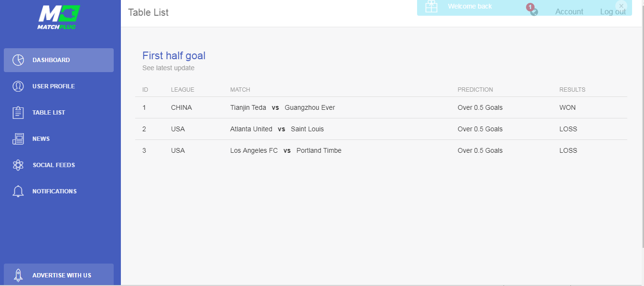Click the Social Feeds atom icon

(x=18, y=165)
